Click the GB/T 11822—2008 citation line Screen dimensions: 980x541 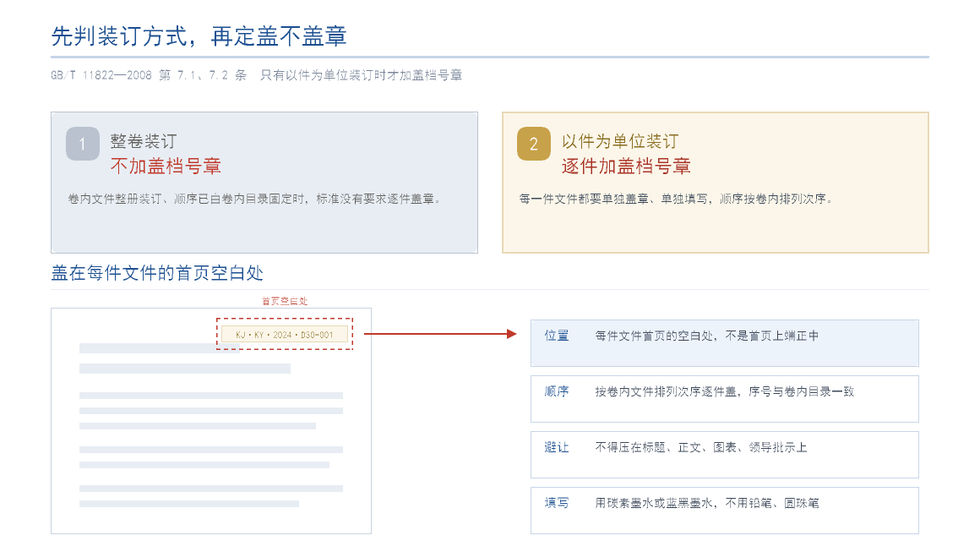256,75
